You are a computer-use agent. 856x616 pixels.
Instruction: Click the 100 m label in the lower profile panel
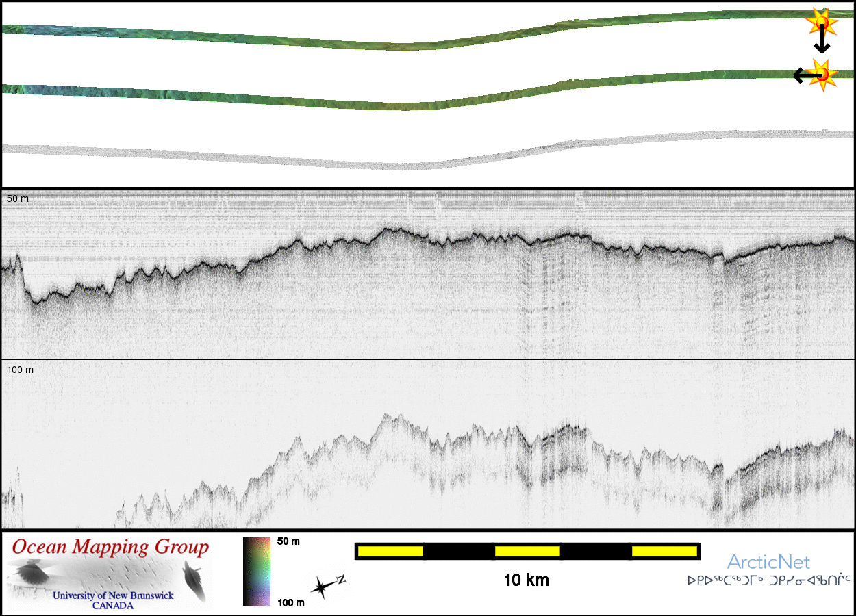(20, 370)
